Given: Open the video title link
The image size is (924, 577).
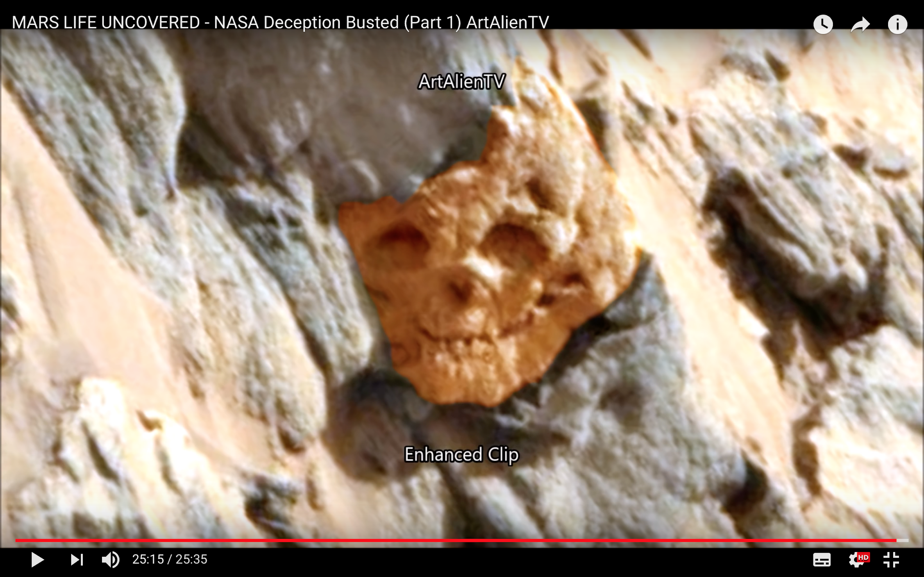Looking at the screenshot, I should point(280,22).
